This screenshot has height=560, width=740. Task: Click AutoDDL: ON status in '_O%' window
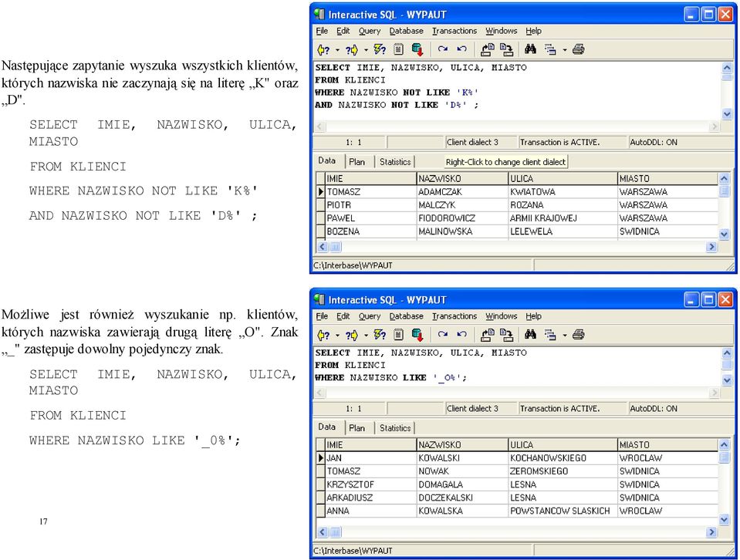tap(680, 409)
